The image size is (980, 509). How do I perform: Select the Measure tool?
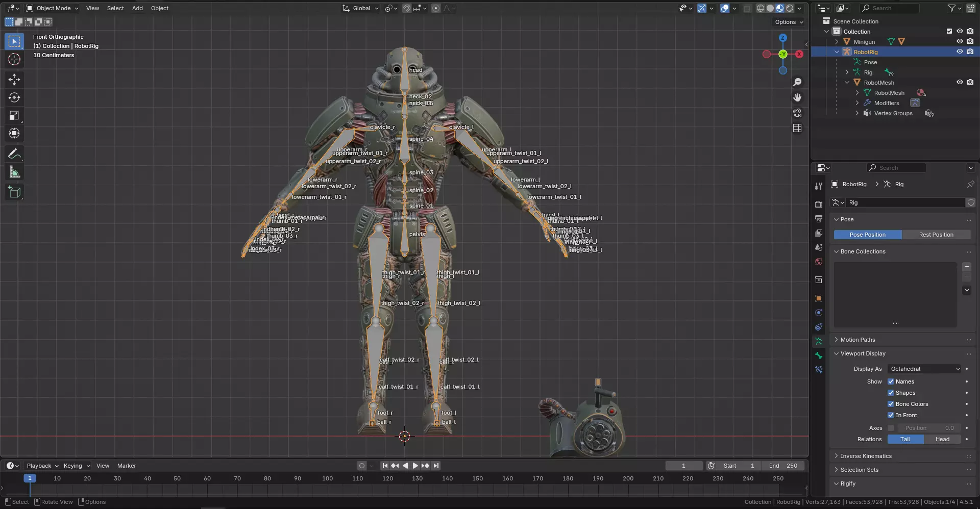click(14, 172)
